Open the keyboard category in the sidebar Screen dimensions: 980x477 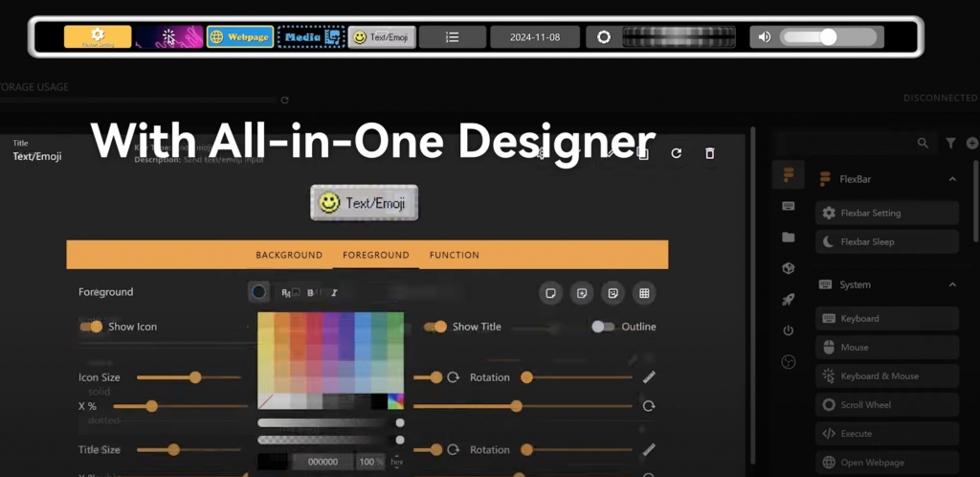tap(789, 206)
